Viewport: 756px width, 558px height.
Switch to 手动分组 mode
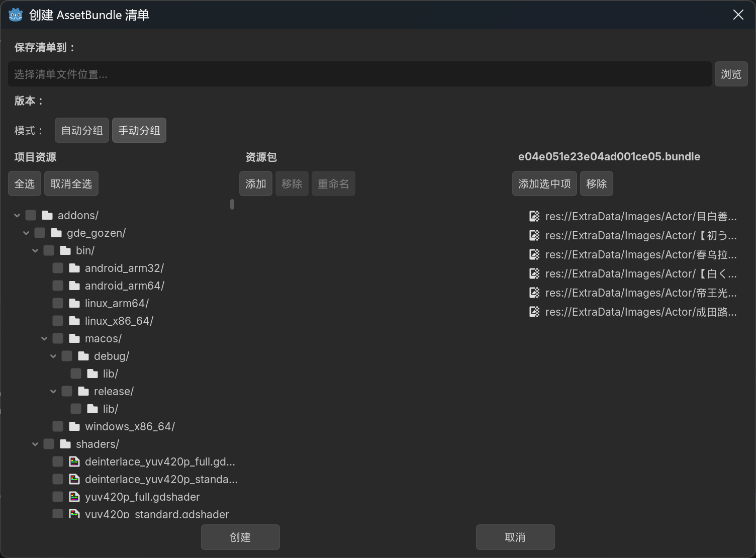click(x=139, y=131)
